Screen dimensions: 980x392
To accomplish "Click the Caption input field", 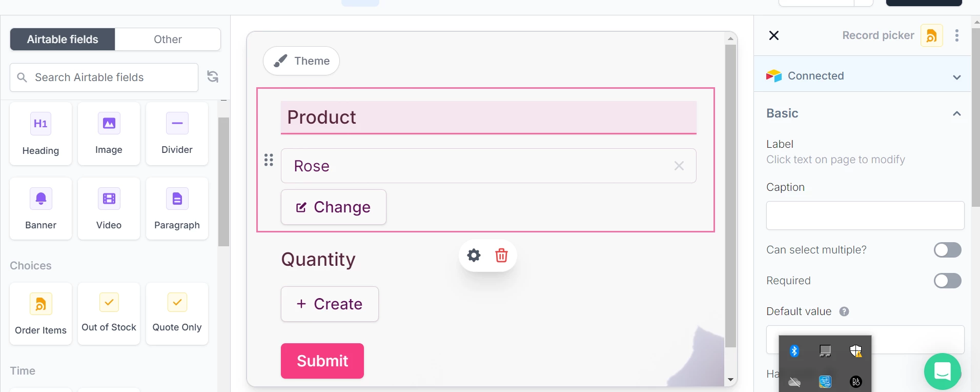I will click(x=865, y=215).
